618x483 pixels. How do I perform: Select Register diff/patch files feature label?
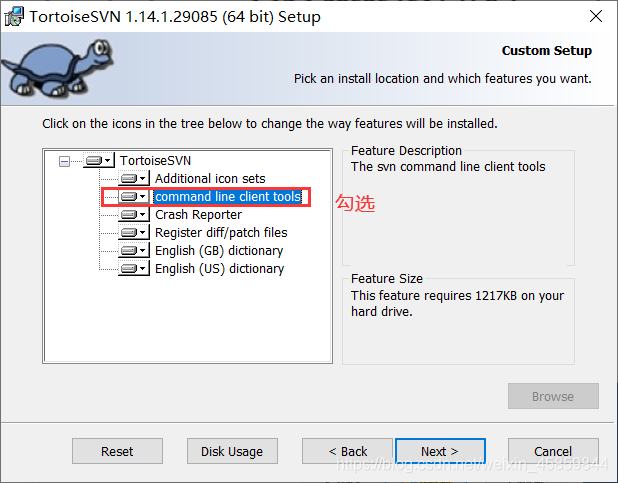coord(221,233)
